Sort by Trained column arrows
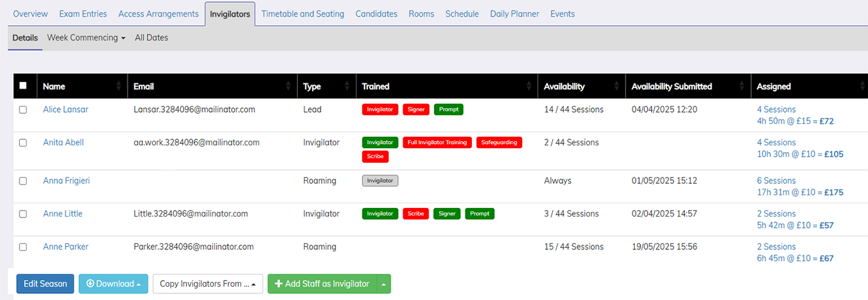The width and height of the screenshot is (868, 300). 529,86
